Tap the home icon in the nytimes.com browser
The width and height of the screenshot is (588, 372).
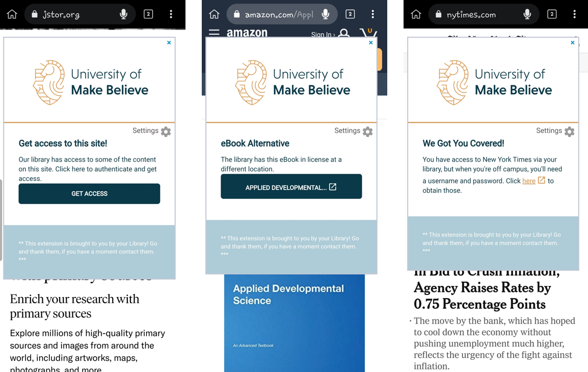pos(416,14)
